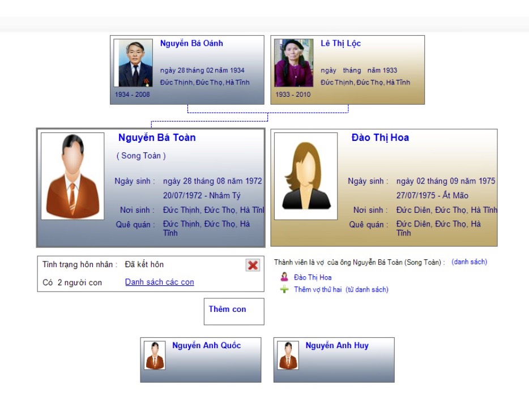529x420 pixels.
Task: Open the '(từ danh sách)' link
Action: 367,290
